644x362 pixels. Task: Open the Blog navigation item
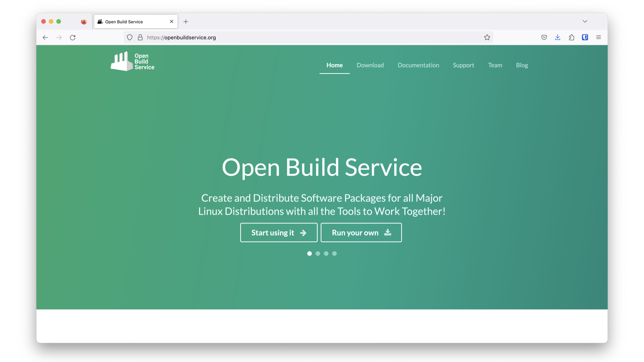[x=522, y=65]
